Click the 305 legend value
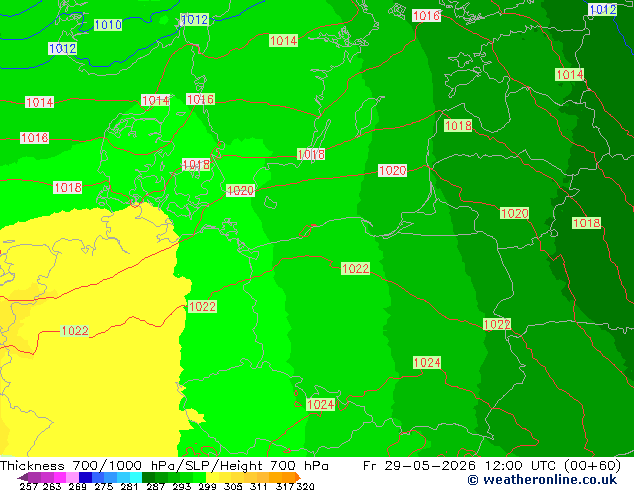634x490 pixels. 233,486
